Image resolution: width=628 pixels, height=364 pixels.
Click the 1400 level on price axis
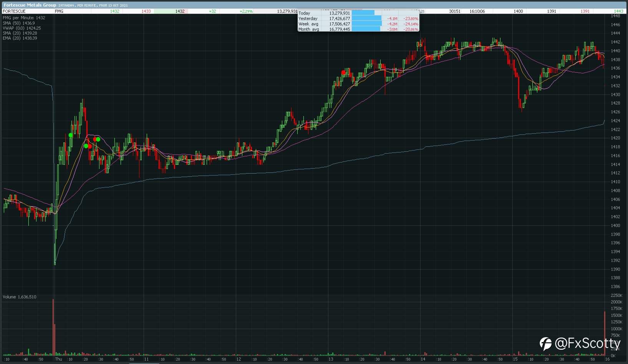pos(615,225)
